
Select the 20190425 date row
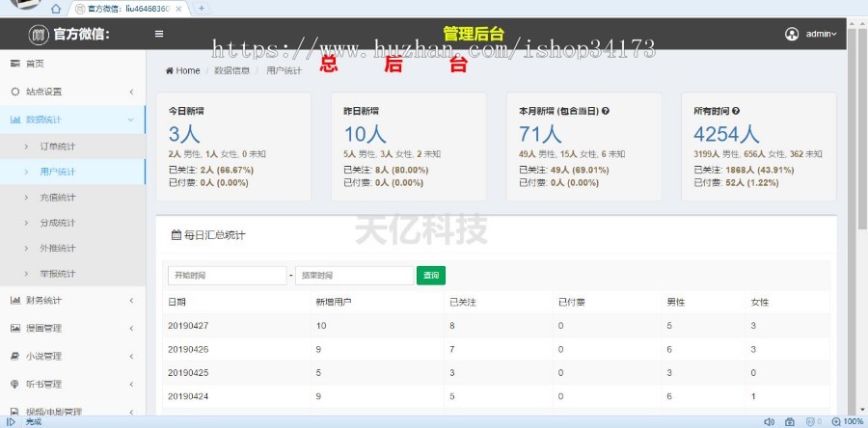(x=496, y=373)
